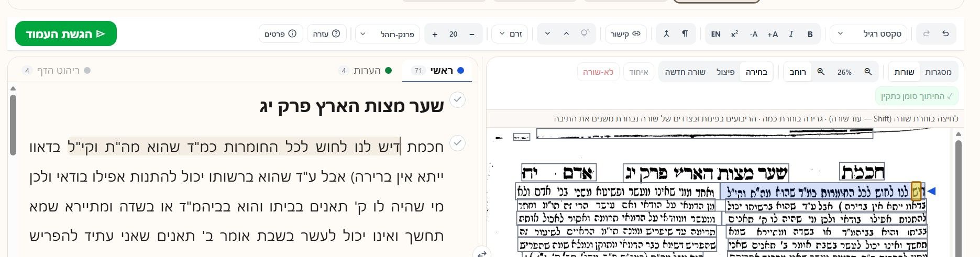Select the שורה חדשה new line mode
The image size is (980, 257).
pyautogui.click(x=685, y=72)
